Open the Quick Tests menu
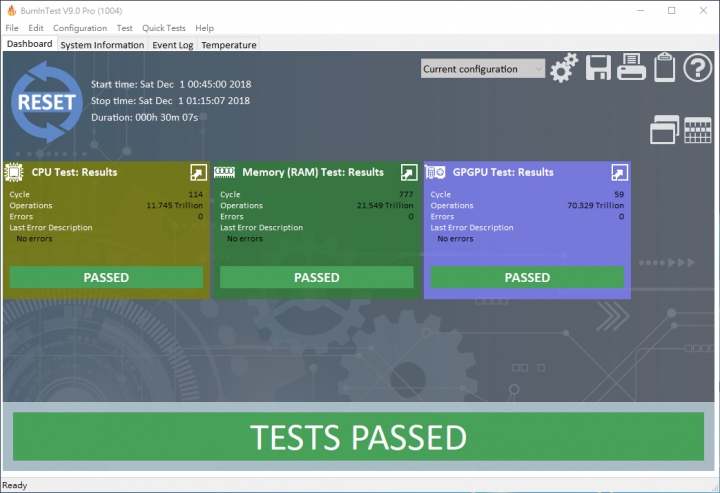The image size is (720, 493). coord(164,28)
